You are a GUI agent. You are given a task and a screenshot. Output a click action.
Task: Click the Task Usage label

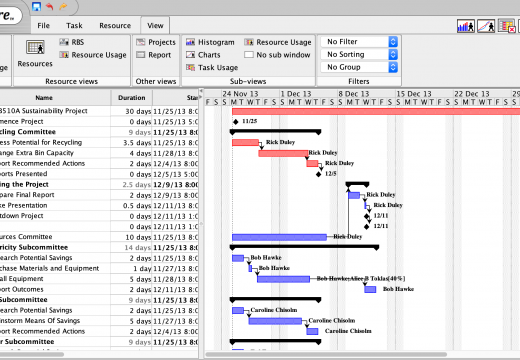pyautogui.click(x=218, y=68)
